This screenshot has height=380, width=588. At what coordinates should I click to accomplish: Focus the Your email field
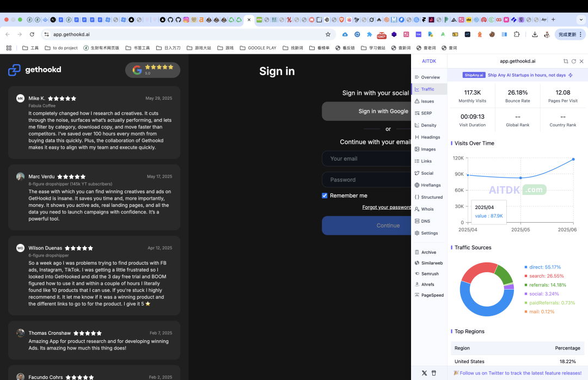tap(367, 158)
